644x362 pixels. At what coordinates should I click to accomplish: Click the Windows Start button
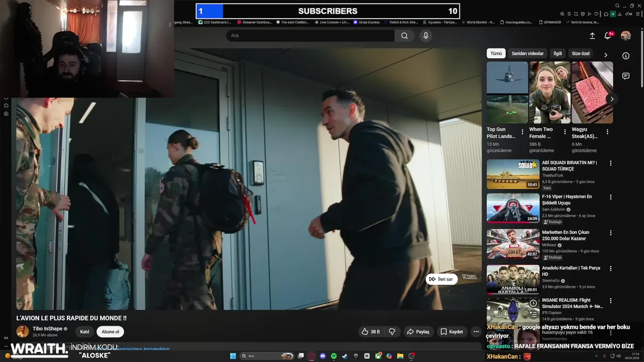[x=233, y=356]
